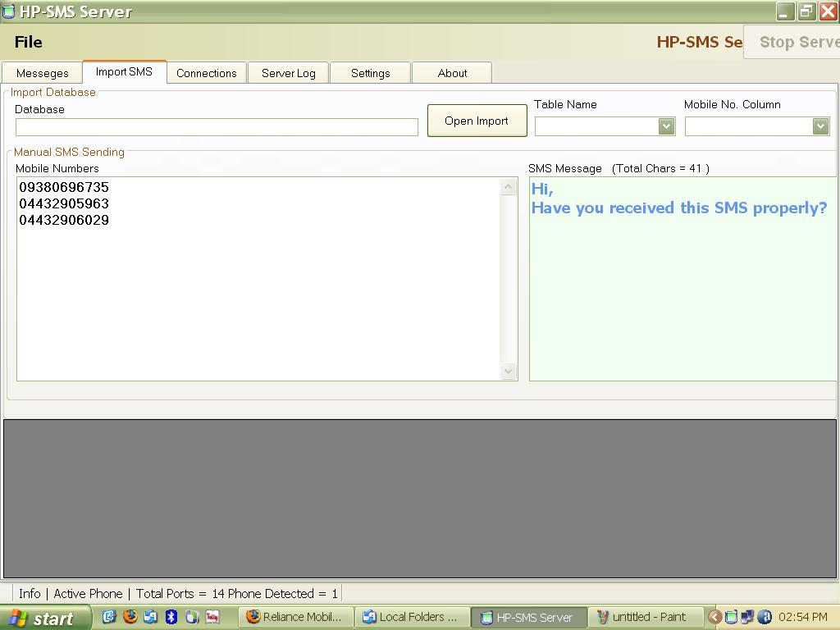This screenshot has height=630, width=840.
Task: Go to the Settings tab
Action: click(x=370, y=73)
